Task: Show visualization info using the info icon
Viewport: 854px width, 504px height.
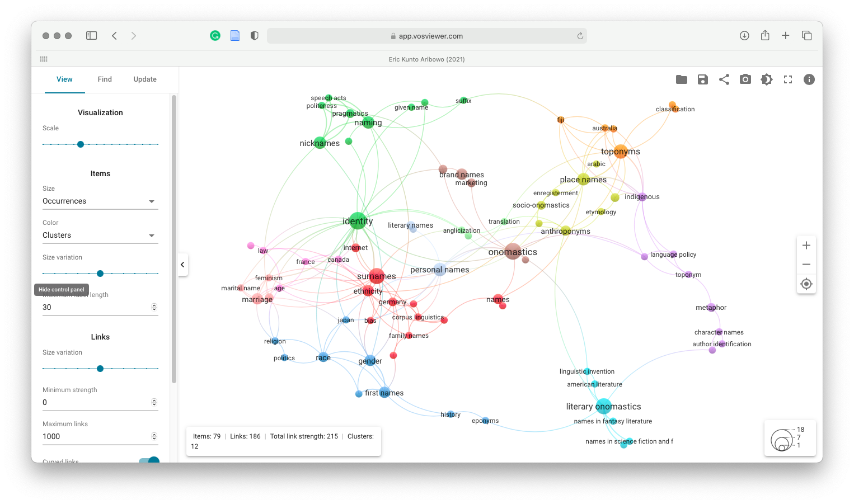Action: tap(809, 79)
